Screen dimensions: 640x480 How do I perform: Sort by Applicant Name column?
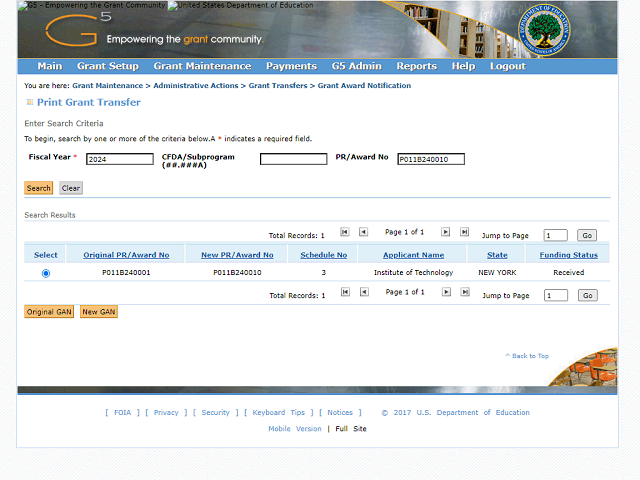[x=413, y=255]
